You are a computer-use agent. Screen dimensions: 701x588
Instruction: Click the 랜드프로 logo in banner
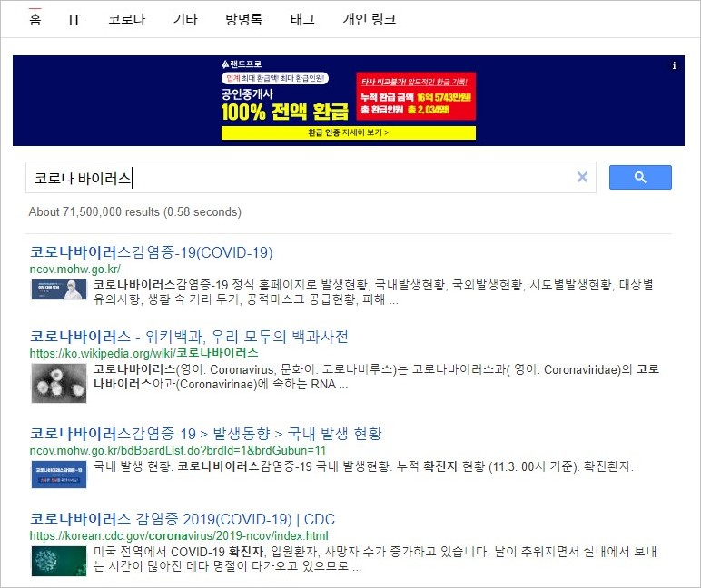[242, 64]
